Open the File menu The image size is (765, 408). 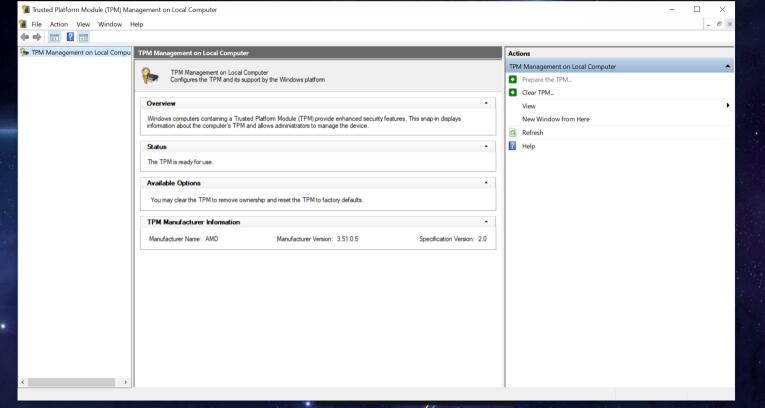coord(37,24)
